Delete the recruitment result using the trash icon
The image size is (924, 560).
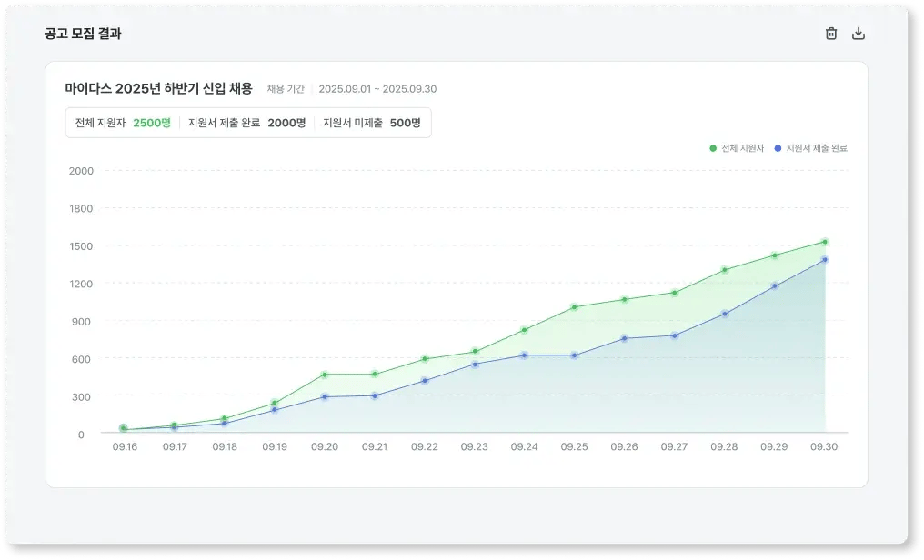pos(830,33)
